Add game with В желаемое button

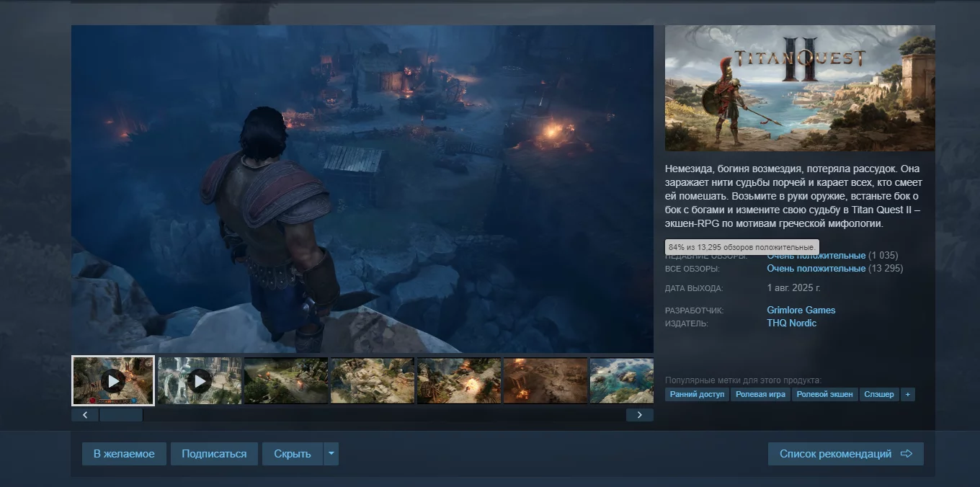pos(124,454)
